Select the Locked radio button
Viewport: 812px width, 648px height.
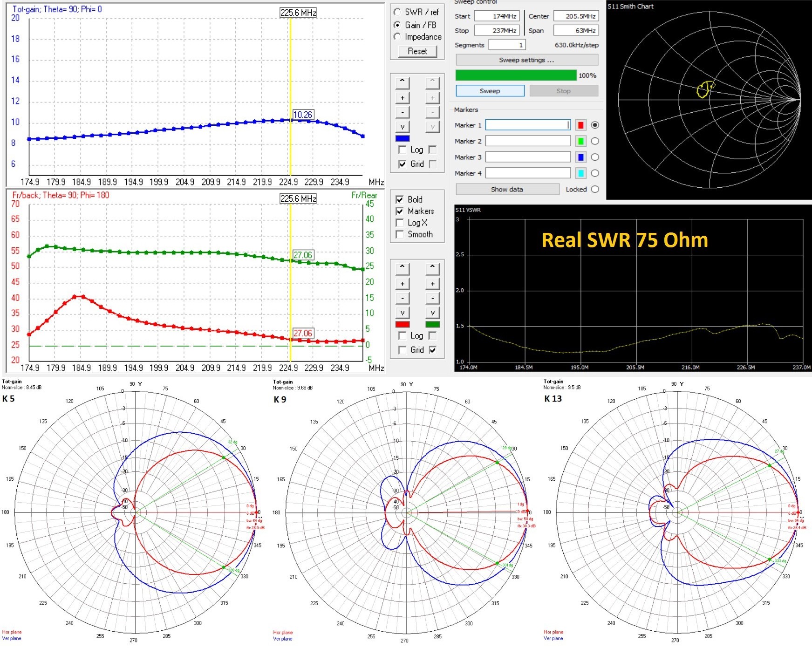tap(595, 189)
